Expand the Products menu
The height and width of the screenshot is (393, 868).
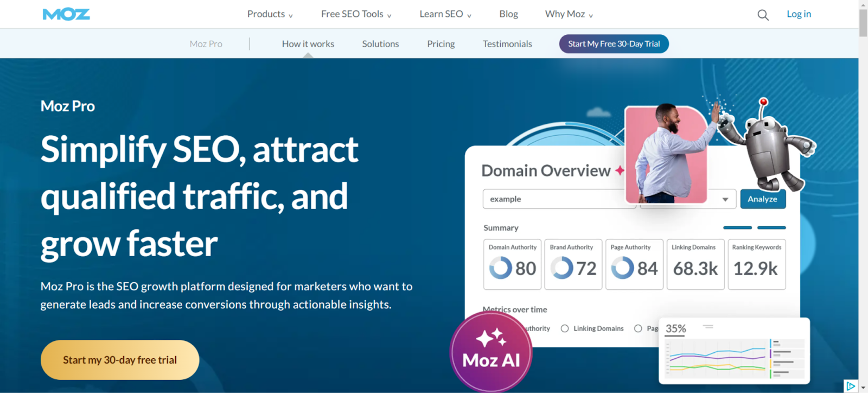coord(270,14)
